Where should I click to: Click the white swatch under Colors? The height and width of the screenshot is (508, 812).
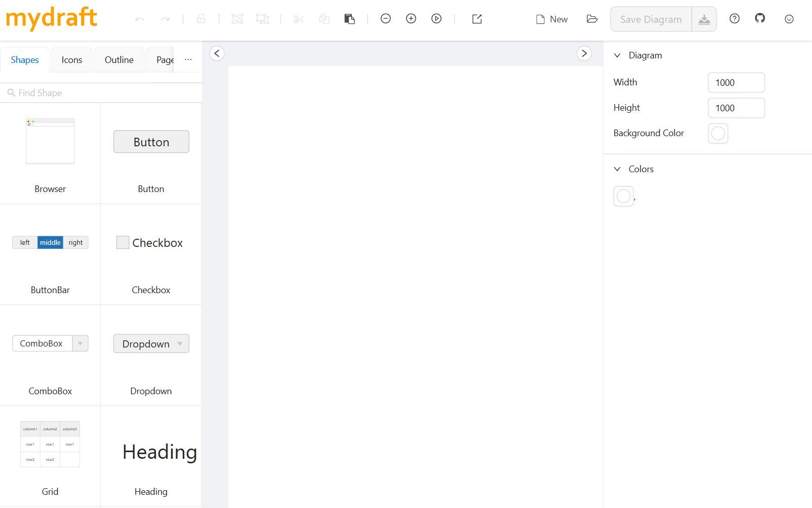pos(623,196)
